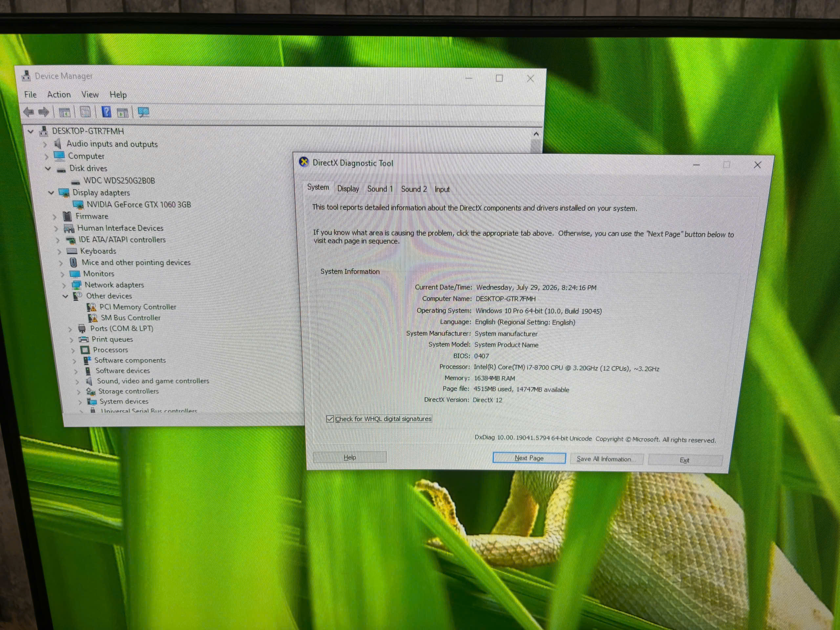The width and height of the screenshot is (840, 630).
Task: Select the Firmware chip icon
Action: pos(67,217)
